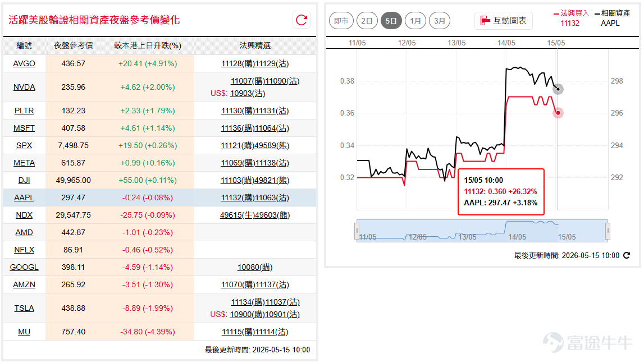Switch chart to 即市 intraday view
The height and width of the screenshot is (363, 644).
pos(341,21)
